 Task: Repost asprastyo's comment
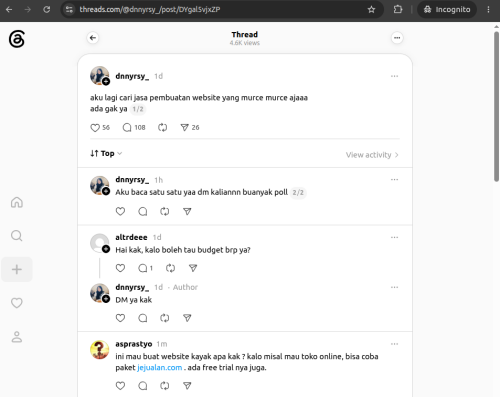pyautogui.click(x=165, y=386)
